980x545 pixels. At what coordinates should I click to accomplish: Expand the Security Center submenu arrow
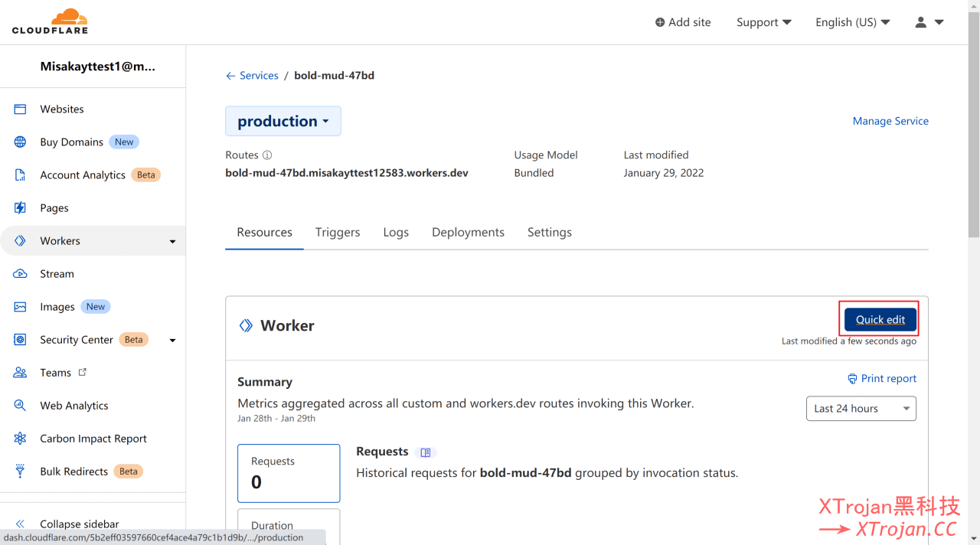click(172, 341)
